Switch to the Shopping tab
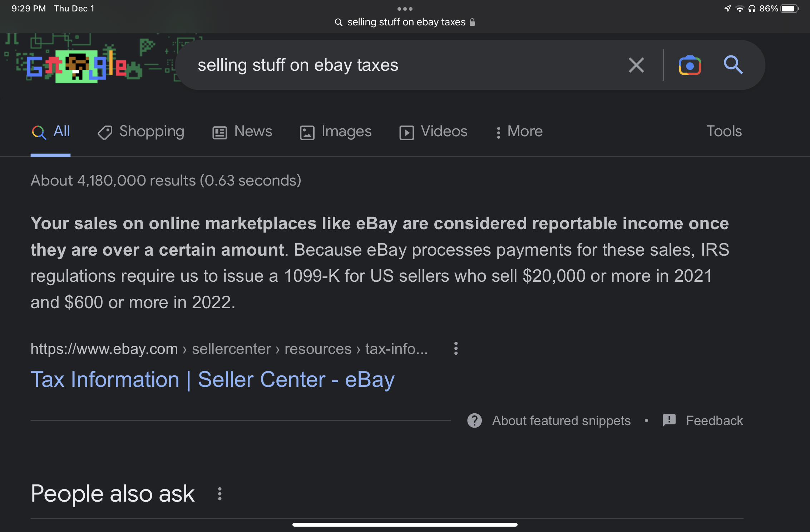 click(141, 132)
